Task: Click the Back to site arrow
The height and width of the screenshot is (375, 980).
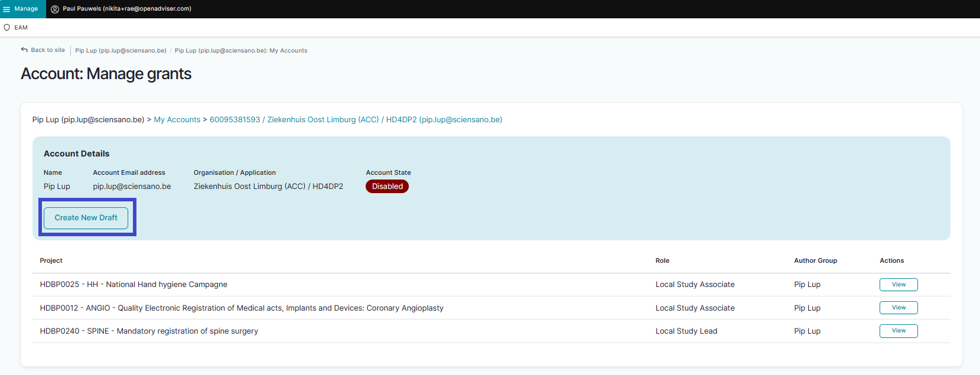Action: [24, 50]
